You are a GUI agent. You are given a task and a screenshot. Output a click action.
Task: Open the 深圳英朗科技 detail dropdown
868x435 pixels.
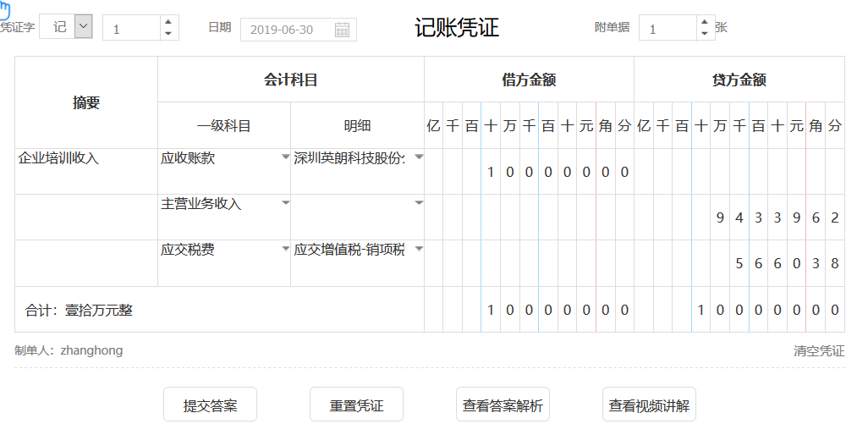coord(418,157)
